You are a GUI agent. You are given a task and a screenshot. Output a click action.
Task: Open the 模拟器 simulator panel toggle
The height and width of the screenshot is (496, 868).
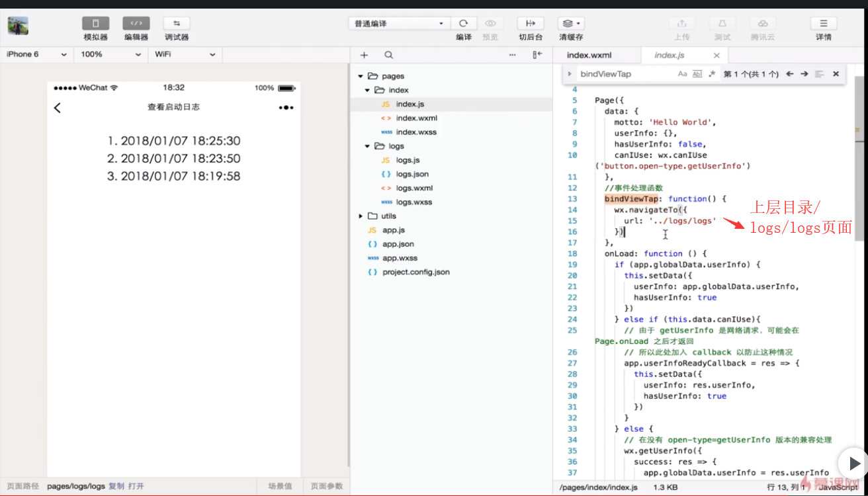tap(95, 23)
